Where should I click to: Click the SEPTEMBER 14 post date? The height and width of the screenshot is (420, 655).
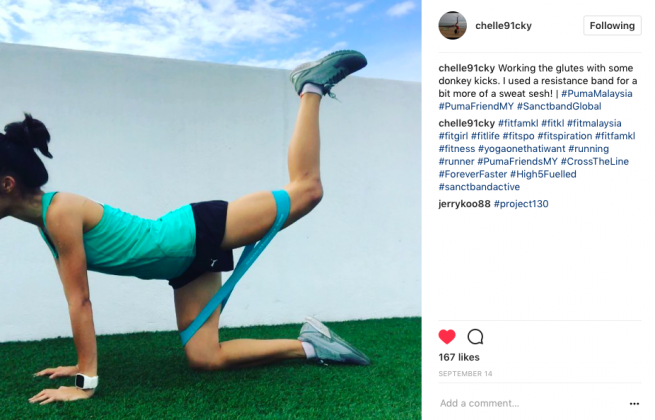465,374
